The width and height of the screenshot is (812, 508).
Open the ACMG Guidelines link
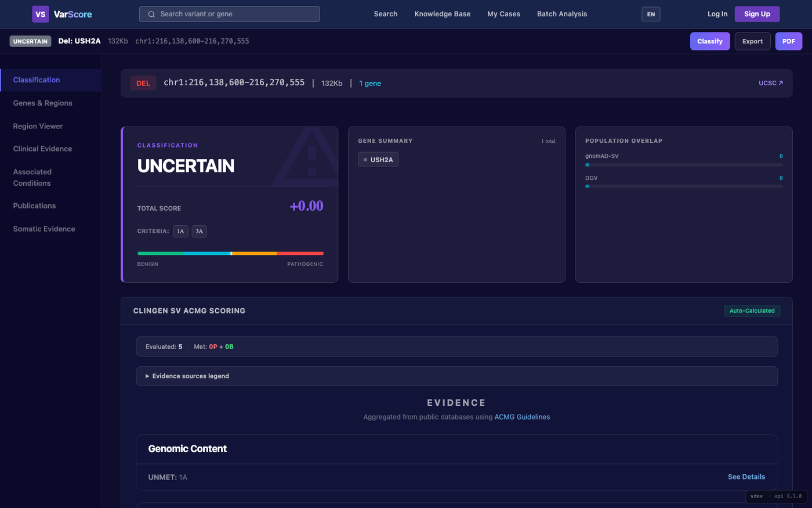pyautogui.click(x=522, y=417)
